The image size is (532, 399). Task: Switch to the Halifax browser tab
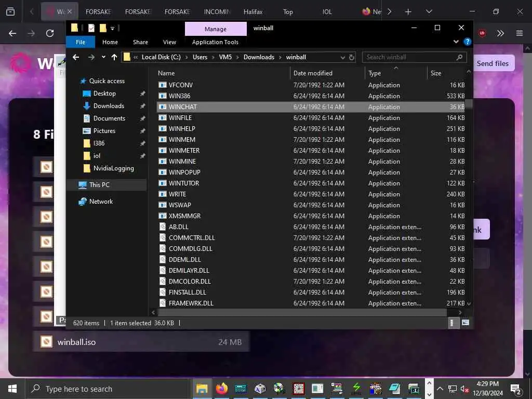[253, 12]
